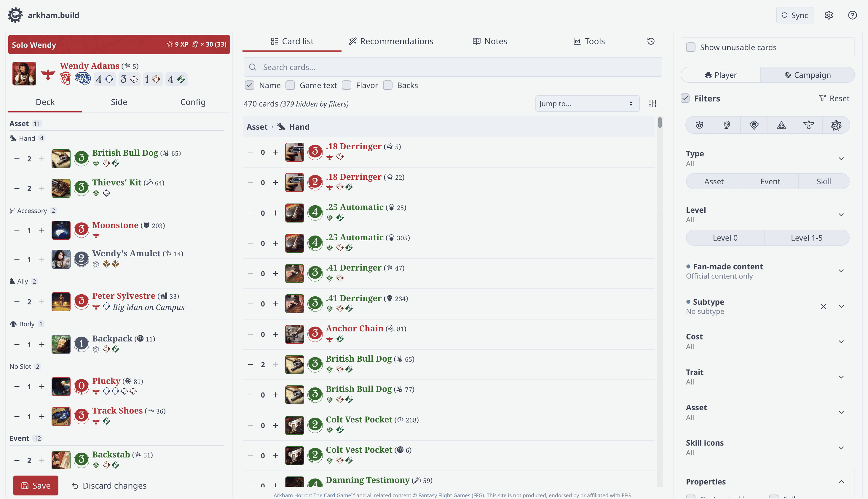Open the Config tab of the deck
The image size is (868, 499).
tap(193, 102)
